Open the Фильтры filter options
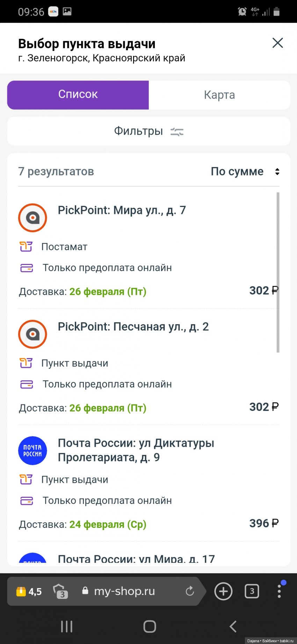Screen dimensions: 297x644 coord(148,131)
